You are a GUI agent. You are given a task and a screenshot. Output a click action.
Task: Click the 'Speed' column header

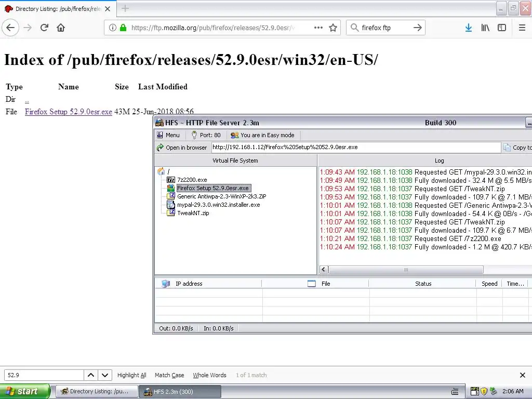click(x=489, y=284)
